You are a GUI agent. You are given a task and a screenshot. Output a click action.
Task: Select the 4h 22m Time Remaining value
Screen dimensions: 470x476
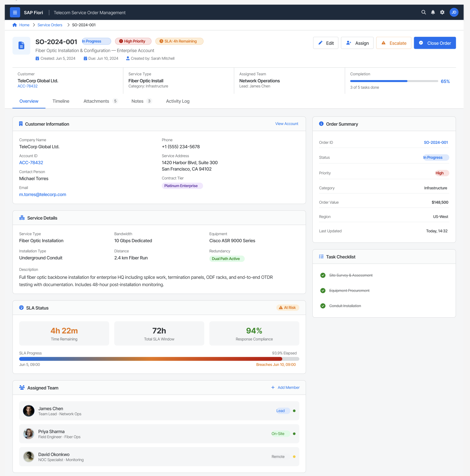(64, 331)
